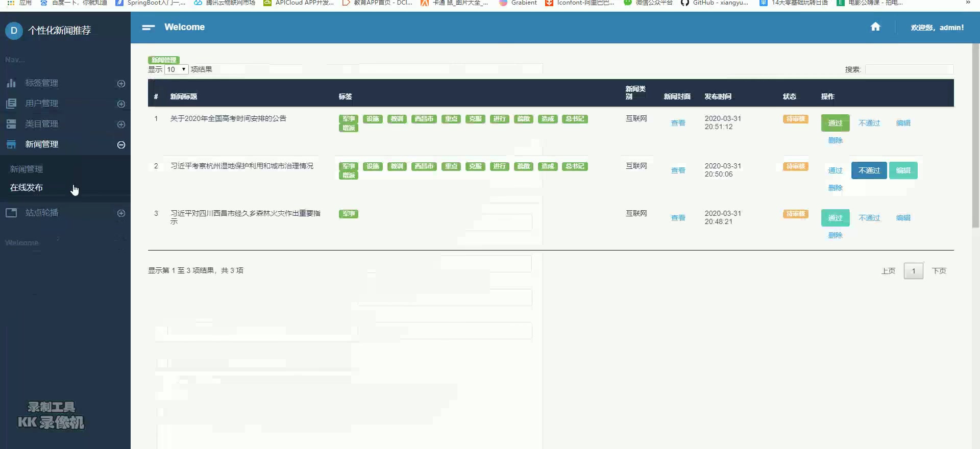The image size is (980, 449).
Task: Click the 标签管理 bar chart icon
Action: pos(11,83)
